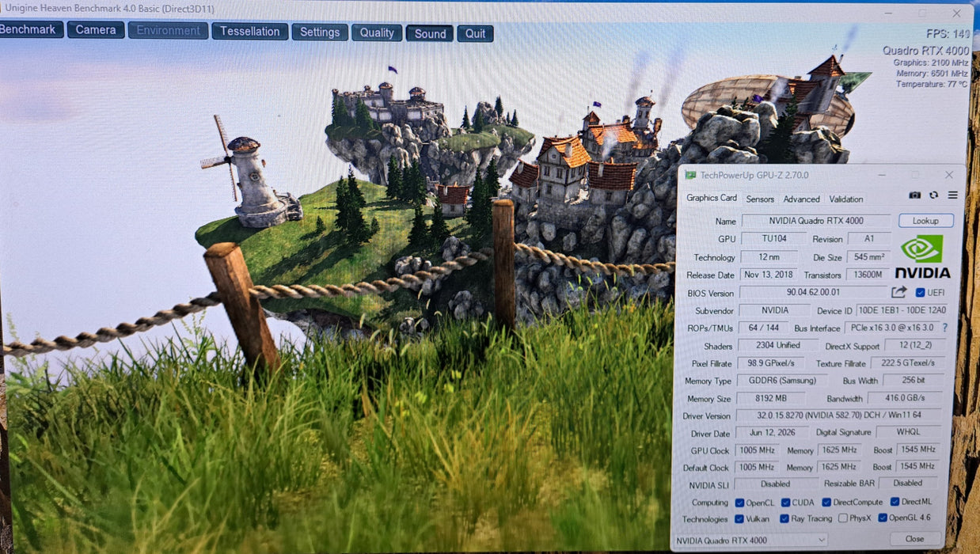Open the Quality menu in Heaven
This screenshot has width=980, height=554.
click(377, 32)
